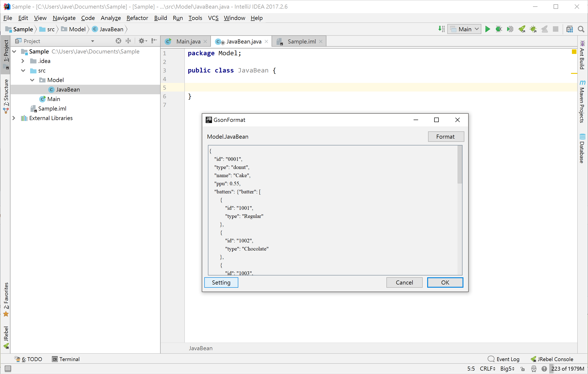Expand the .idea folder
The height and width of the screenshot is (374, 588).
(23, 61)
